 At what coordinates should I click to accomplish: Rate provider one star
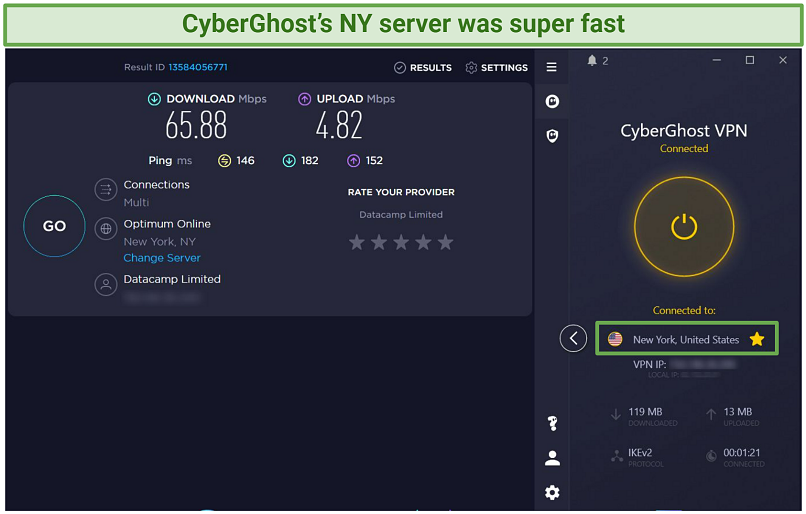point(357,242)
